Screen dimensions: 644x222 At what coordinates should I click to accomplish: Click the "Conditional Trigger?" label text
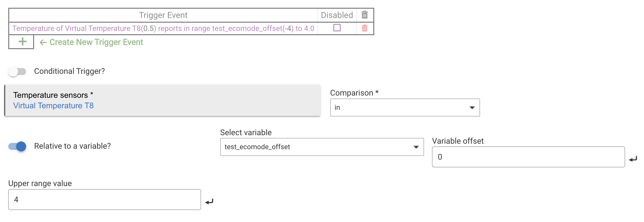pos(69,71)
